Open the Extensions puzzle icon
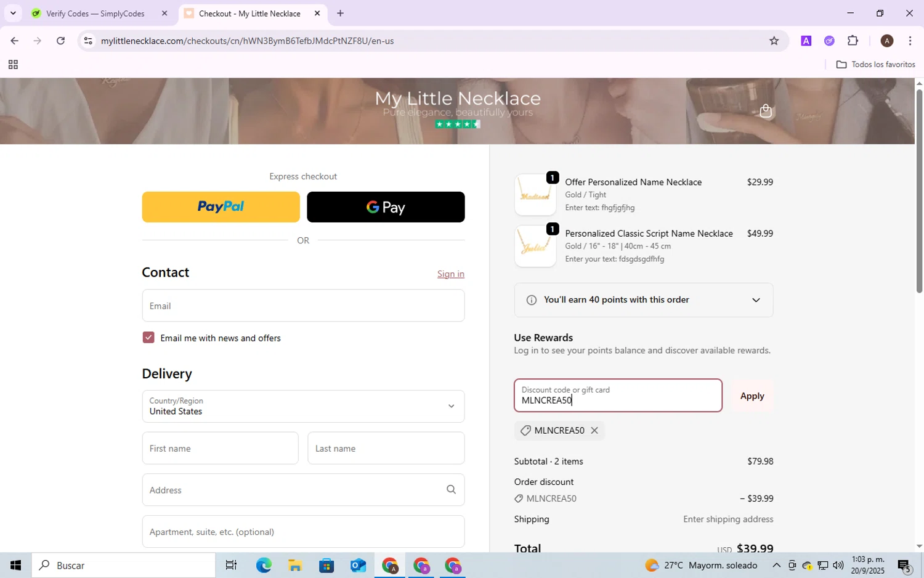924x578 pixels. tap(853, 41)
